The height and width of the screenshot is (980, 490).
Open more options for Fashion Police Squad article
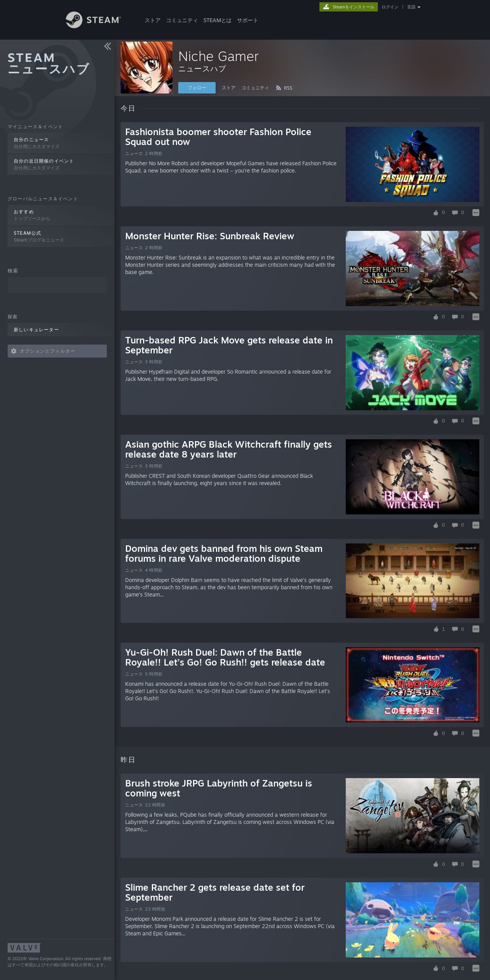click(x=475, y=213)
